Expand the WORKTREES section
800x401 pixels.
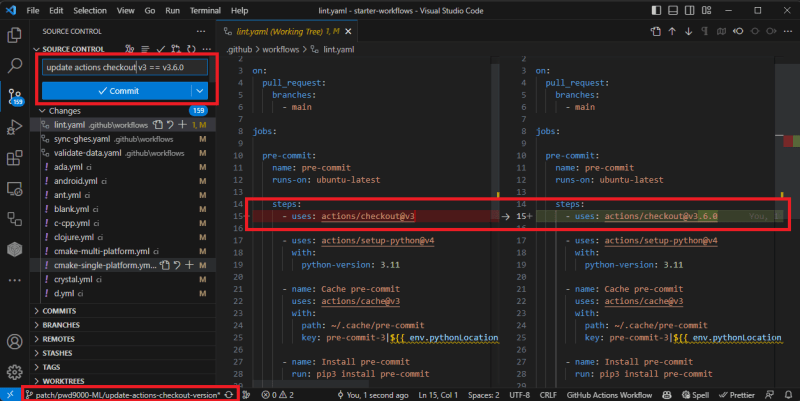[63, 381]
